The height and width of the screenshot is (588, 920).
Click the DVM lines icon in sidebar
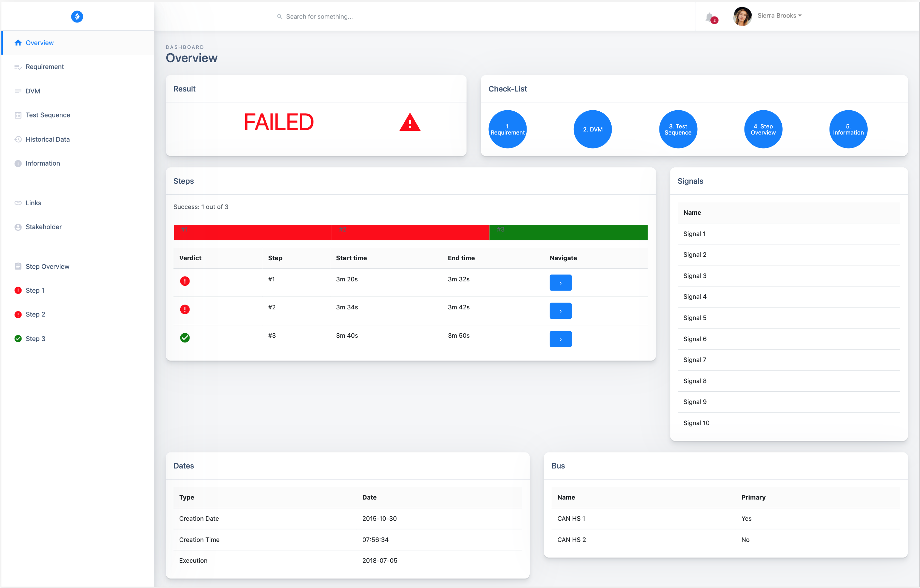tap(18, 91)
